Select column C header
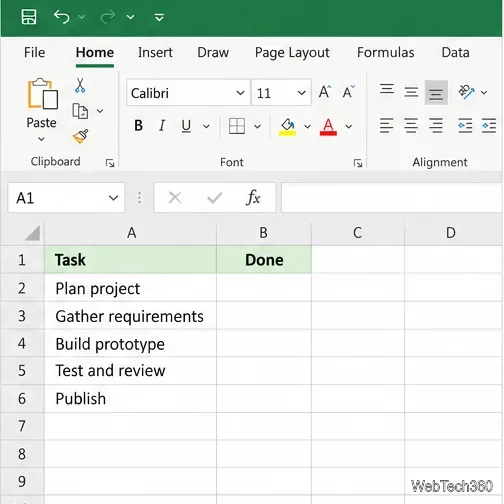This screenshot has width=504, height=504. pyautogui.click(x=358, y=233)
